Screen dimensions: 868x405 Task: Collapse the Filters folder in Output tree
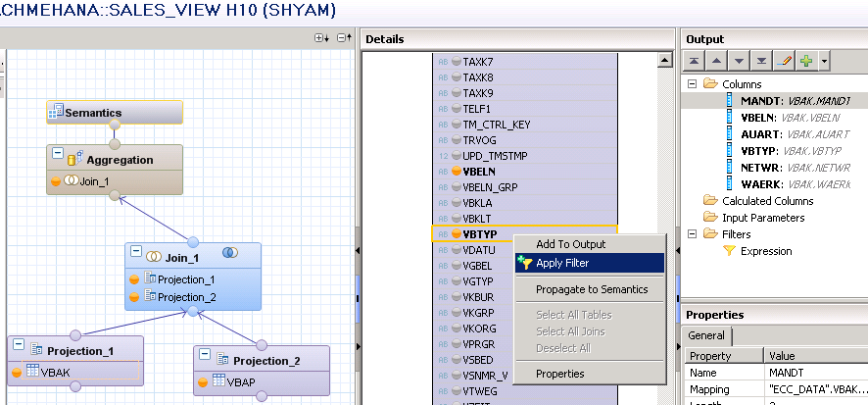[x=692, y=233]
